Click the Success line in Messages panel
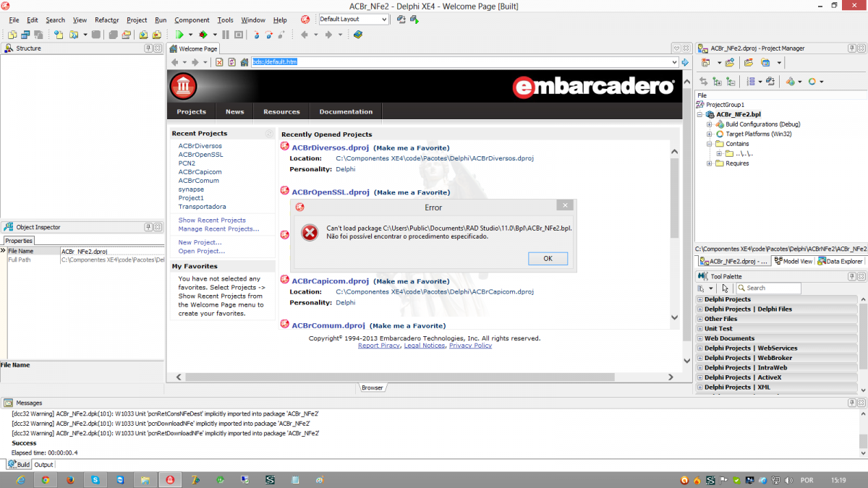This screenshot has height=488, width=868. (x=24, y=443)
